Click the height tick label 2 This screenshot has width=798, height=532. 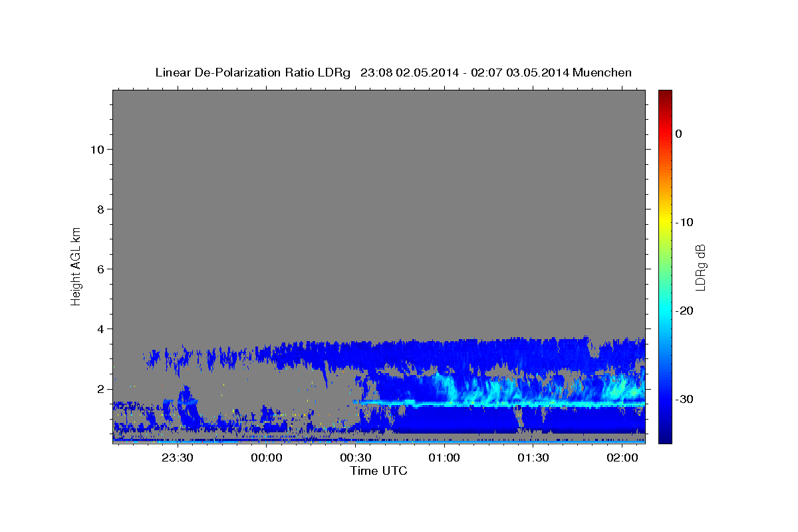click(x=100, y=389)
